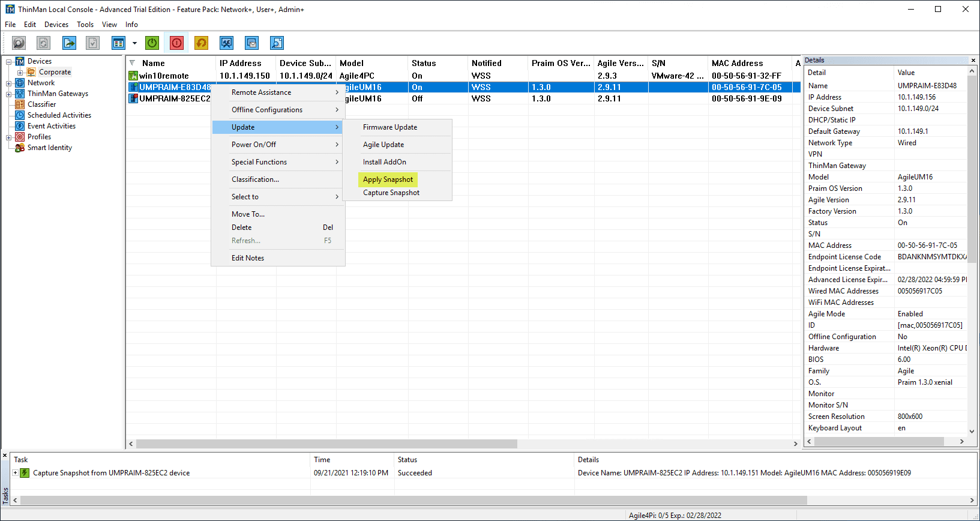The height and width of the screenshot is (521, 980).
Task: Open Special Functions submenu
Action: (x=278, y=162)
